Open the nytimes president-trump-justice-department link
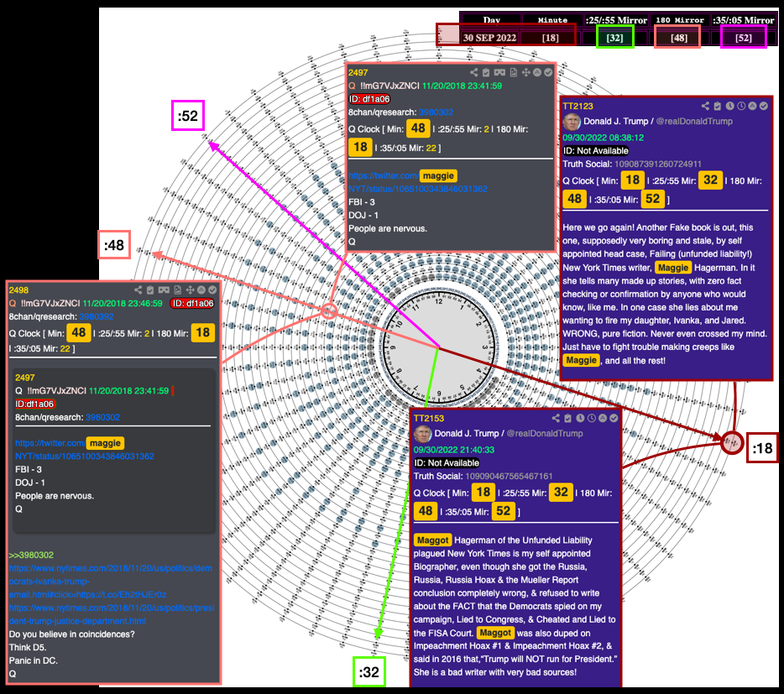 (112, 614)
